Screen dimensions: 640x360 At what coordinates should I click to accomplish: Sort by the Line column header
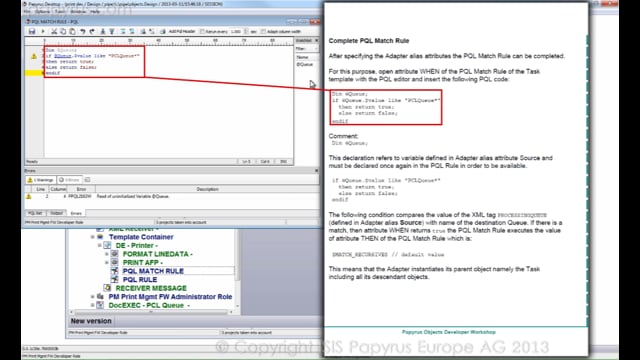[40, 189]
